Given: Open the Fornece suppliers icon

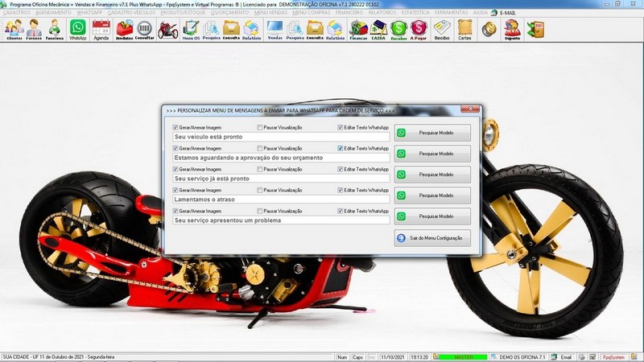Looking at the screenshot, I should coord(34,30).
